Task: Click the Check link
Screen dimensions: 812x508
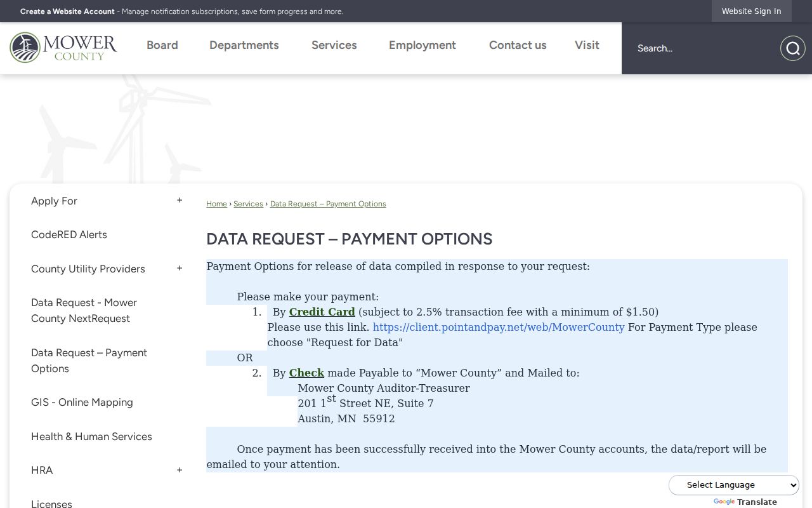Action: [x=306, y=373]
